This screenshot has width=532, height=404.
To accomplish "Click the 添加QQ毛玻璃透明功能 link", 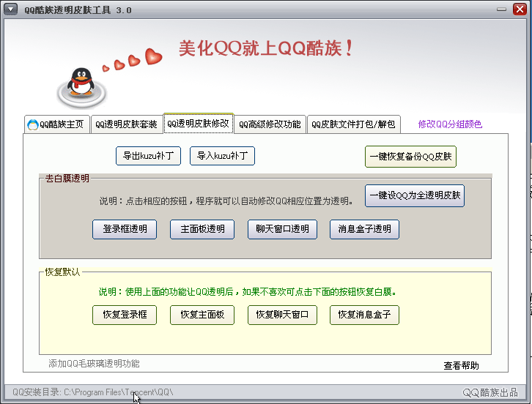I will click(94, 364).
